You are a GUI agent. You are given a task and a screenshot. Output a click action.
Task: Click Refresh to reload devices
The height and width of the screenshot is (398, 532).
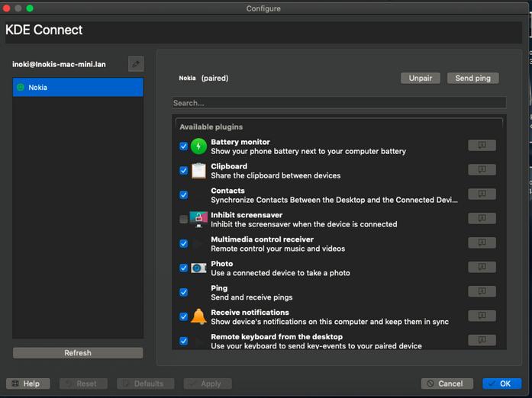pos(78,353)
